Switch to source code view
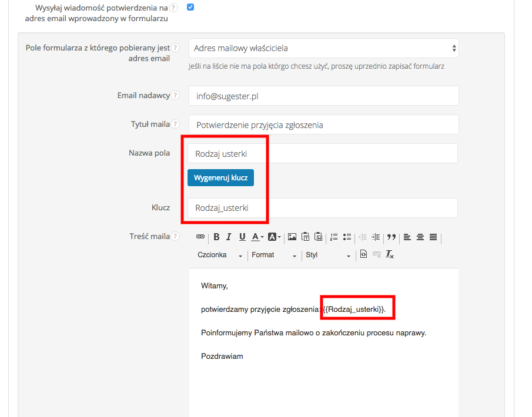This screenshot has width=532, height=417. point(363,254)
